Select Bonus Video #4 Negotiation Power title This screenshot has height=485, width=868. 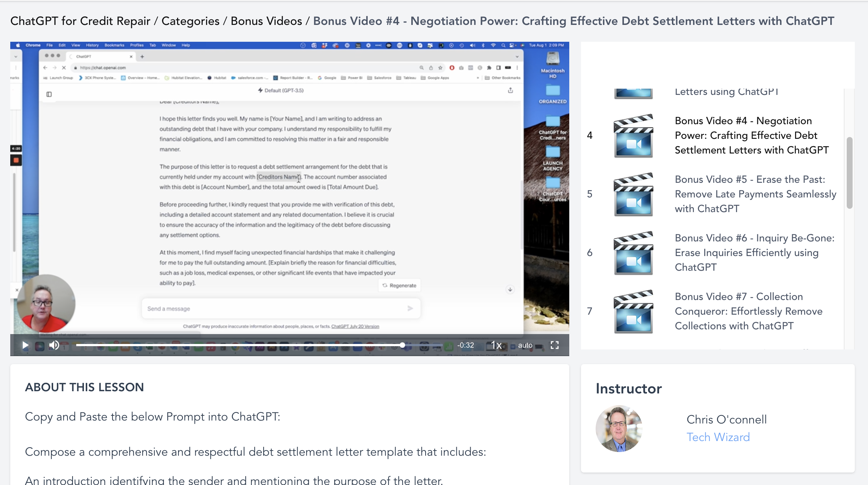[751, 135]
